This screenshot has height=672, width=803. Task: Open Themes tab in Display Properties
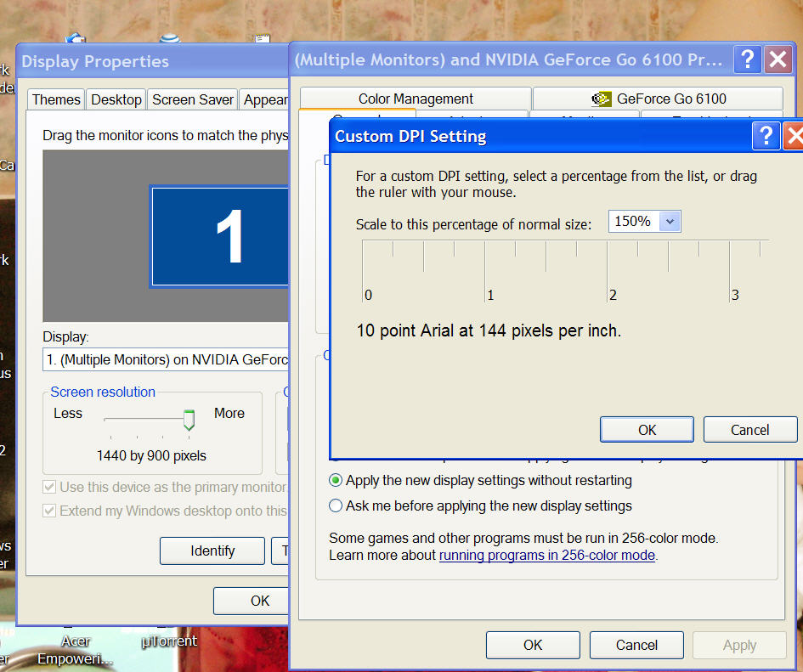(56, 99)
